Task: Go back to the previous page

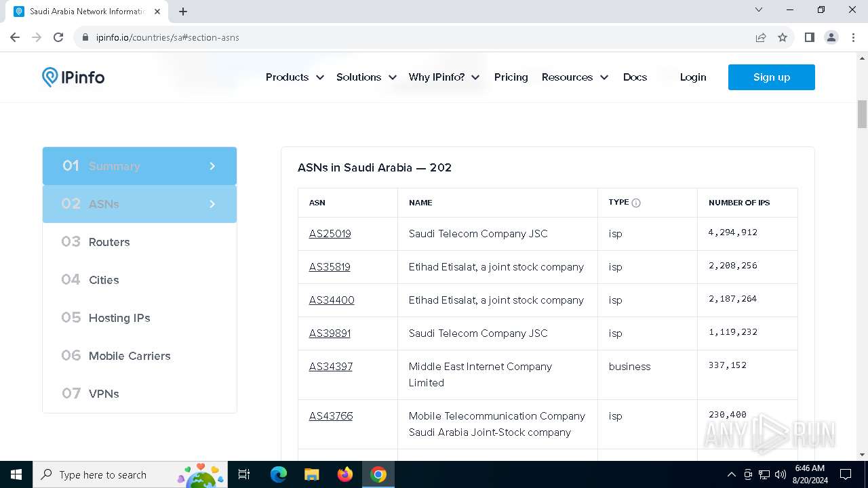Action: click(x=15, y=37)
